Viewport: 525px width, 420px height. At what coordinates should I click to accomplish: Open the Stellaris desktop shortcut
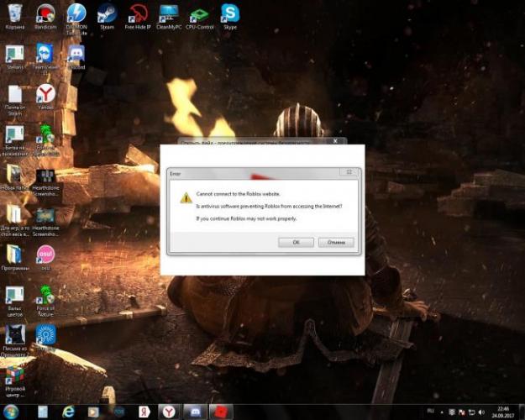(15, 56)
